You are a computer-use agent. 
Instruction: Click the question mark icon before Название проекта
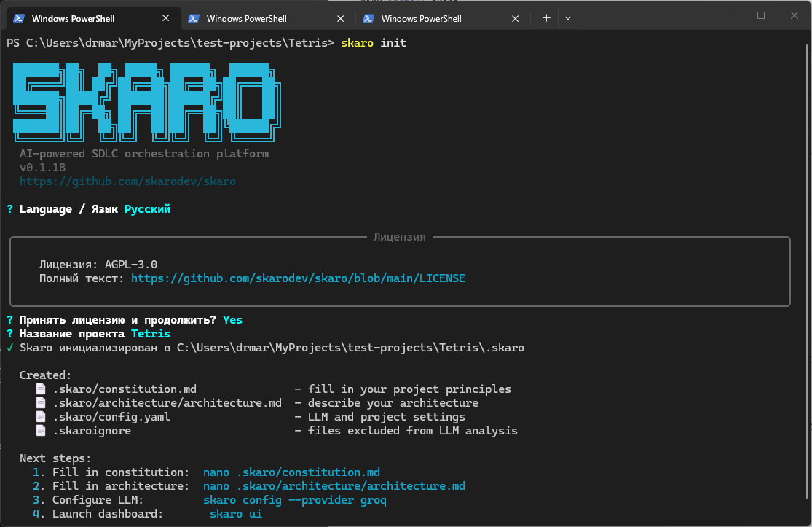click(9, 334)
